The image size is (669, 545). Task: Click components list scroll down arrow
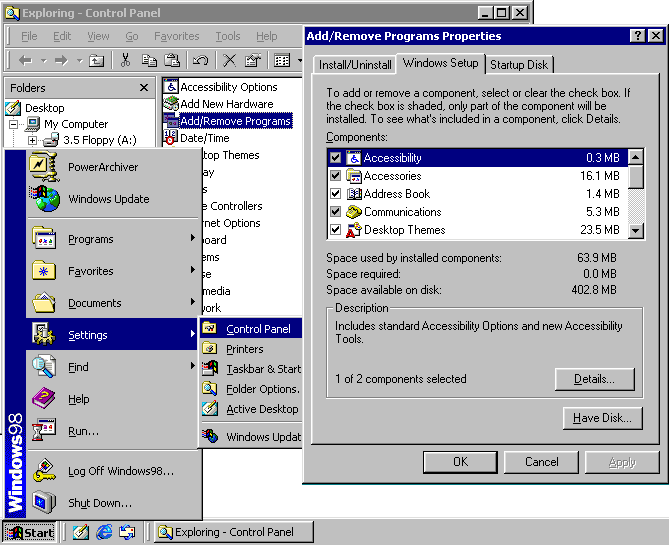(636, 231)
